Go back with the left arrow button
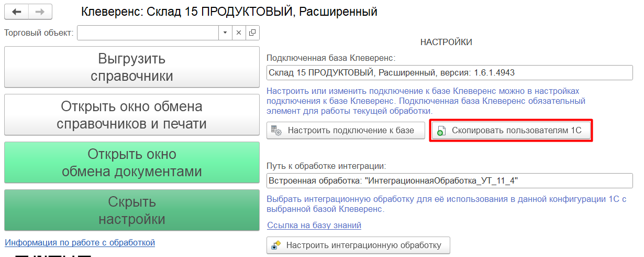Image resolution: width=644 pixels, height=257 pixels. [x=17, y=12]
